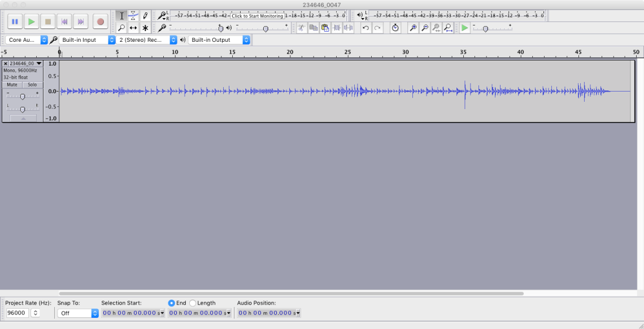644x329 pixels.
Task: Select the Multi-Tool asterisk icon
Action: coord(145,28)
